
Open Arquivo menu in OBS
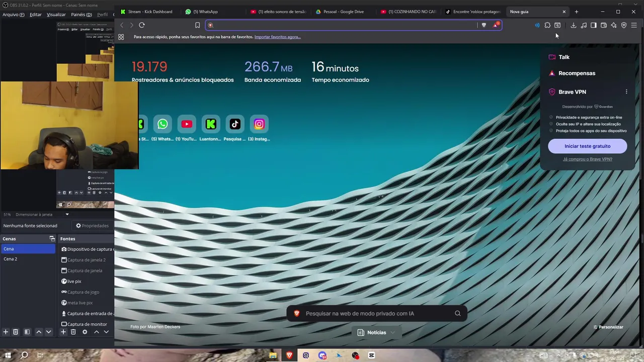[x=13, y=15]
